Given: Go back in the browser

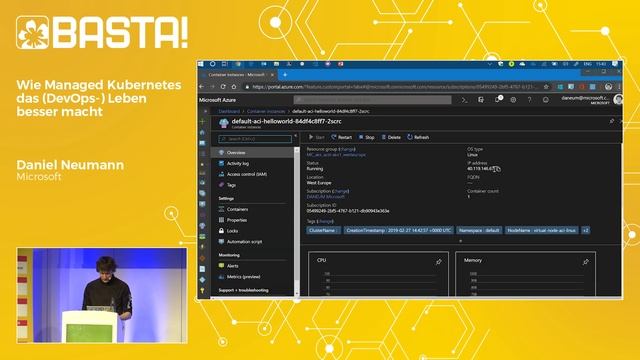Looking at the screenshot, I should [201, 87].
